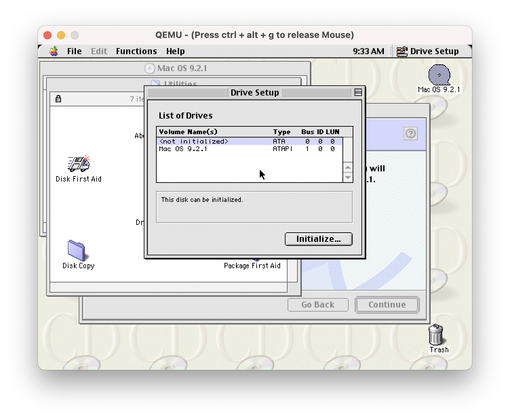Click the yellow minimize button of QEMU window
The width and height of the screenshot is (510, 420).
pyautogui.click(x=61, y=35)
